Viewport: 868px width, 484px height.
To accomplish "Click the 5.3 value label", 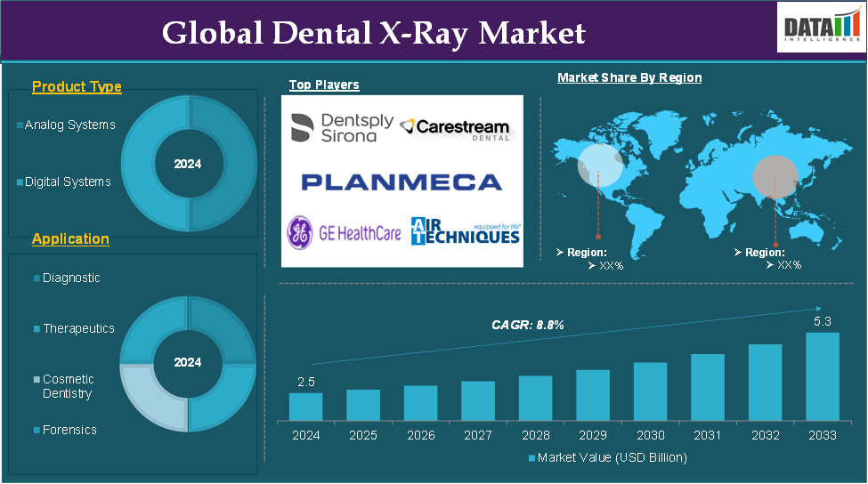I will (x=823, y=322).
